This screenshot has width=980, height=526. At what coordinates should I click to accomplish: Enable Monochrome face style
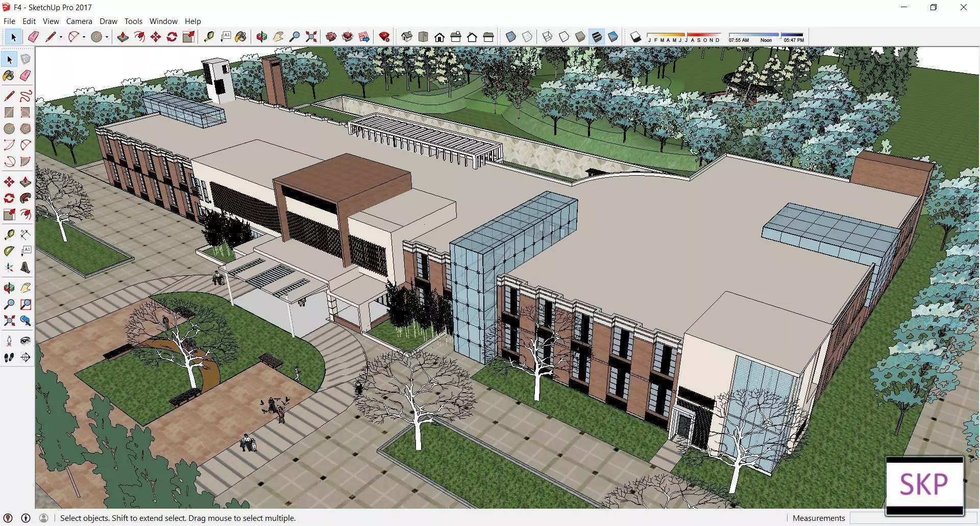point(613,37)
